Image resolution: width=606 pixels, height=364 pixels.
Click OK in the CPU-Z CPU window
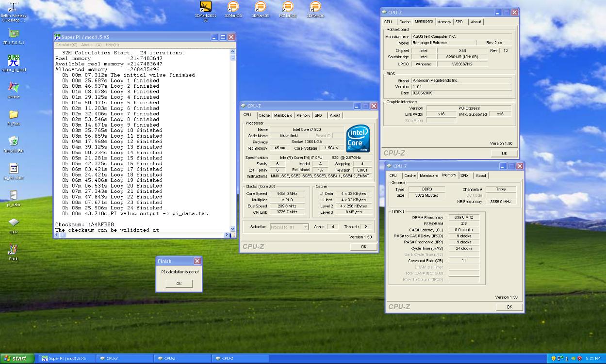click(x=363, y=247)
